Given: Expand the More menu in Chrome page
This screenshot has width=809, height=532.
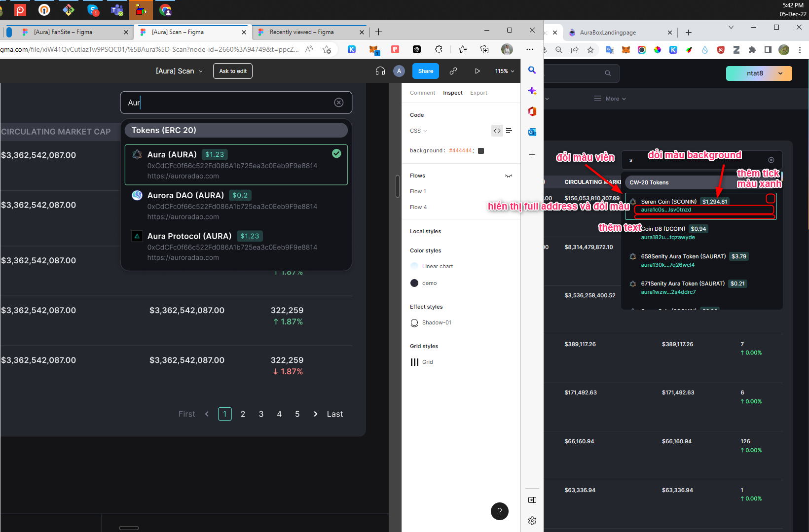Looking at the screenshot, I should [x=610, y=99].
